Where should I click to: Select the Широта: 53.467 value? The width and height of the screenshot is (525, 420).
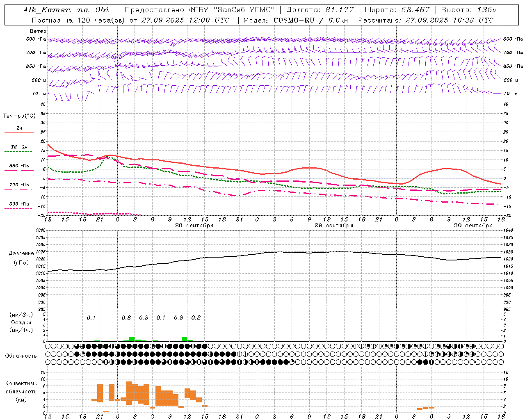[397, 10]
